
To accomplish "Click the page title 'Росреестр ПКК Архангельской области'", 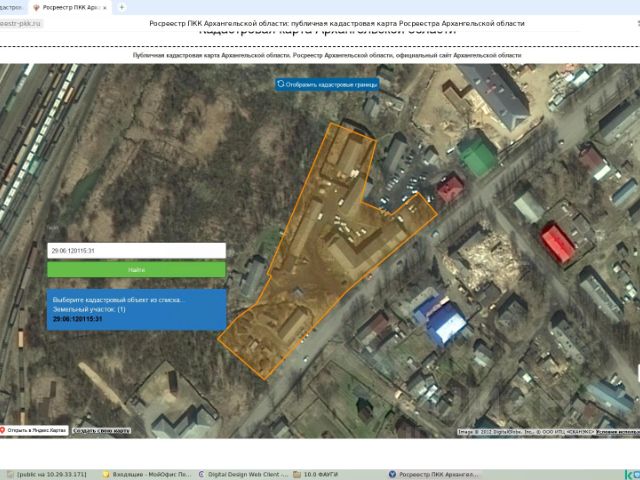I will tap(337, 24).
